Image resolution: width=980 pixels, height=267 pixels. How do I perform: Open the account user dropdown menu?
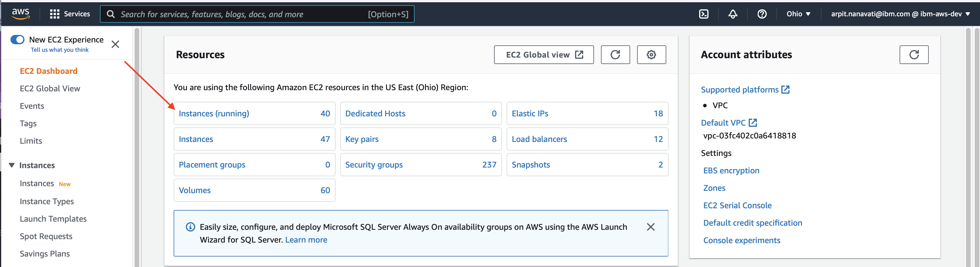coord(900,14)
